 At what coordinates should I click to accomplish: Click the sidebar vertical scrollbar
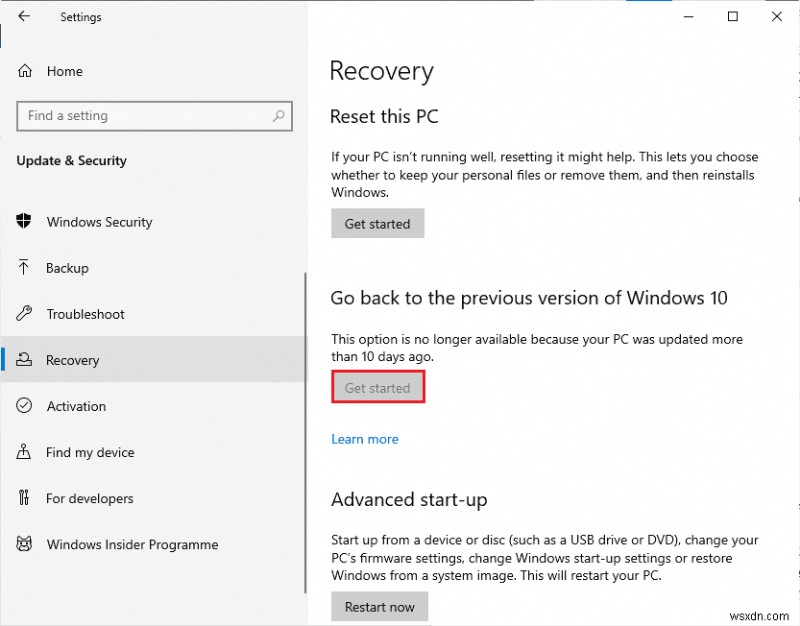[305, 400]
